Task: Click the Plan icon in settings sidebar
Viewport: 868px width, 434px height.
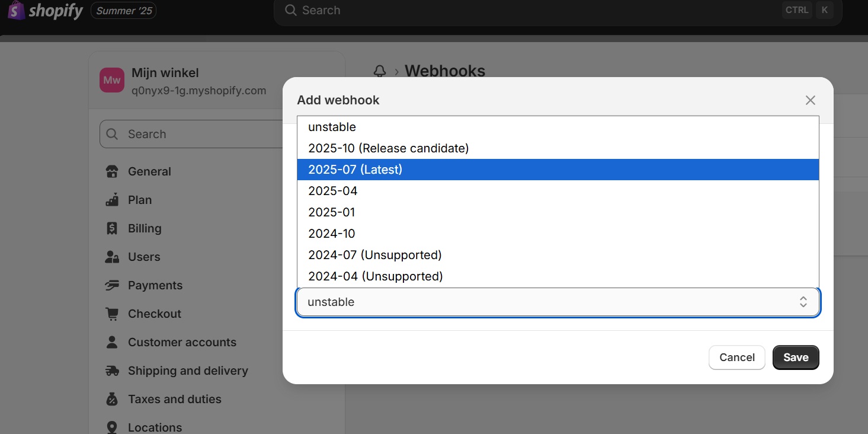Action: tap(112, 200)
